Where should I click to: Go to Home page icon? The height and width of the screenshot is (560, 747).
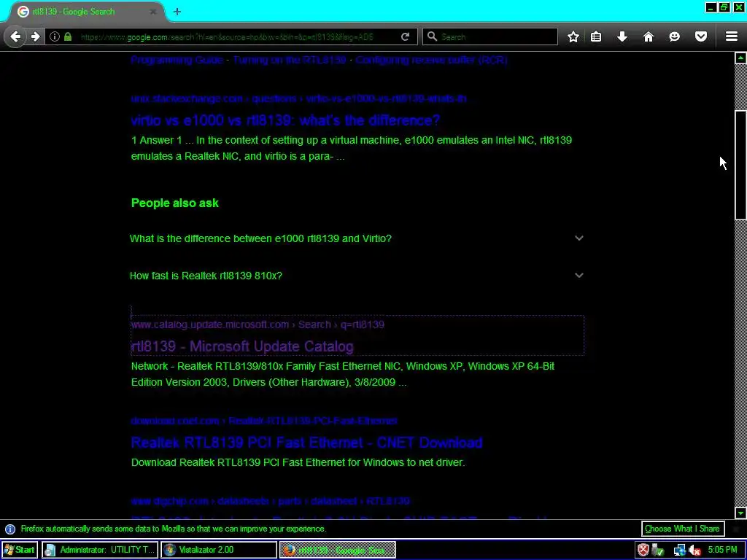[649, 36]
